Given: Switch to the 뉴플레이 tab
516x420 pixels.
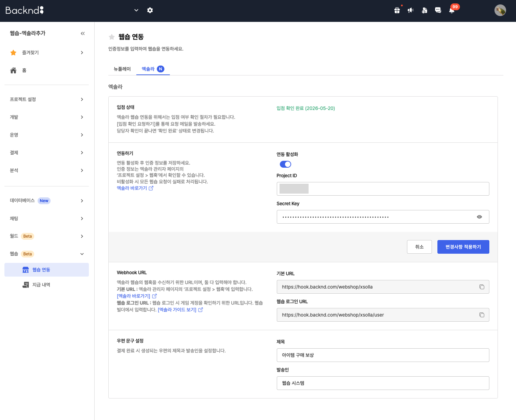Looking at the screenshot, I should (x=122, y=69).
